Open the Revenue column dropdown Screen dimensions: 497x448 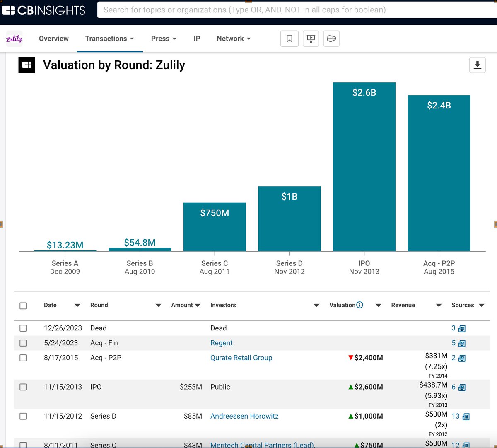click(x=439, y=306)
